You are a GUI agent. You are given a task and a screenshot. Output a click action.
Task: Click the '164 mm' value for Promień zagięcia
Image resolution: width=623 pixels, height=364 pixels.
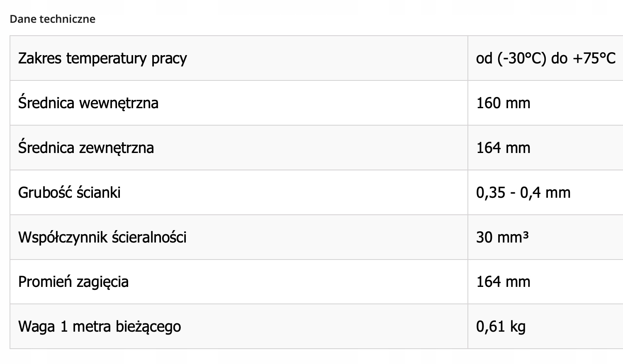tap(503, 282)
